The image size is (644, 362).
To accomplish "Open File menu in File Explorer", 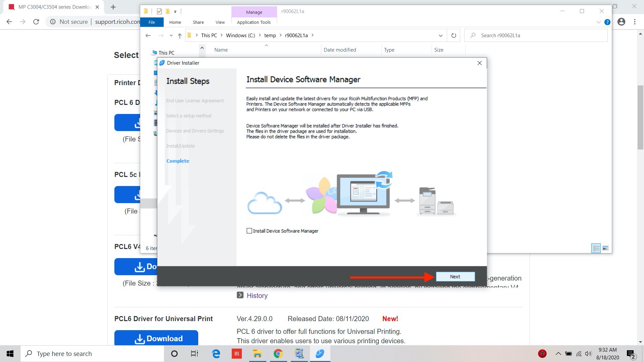I will point(152,22).
